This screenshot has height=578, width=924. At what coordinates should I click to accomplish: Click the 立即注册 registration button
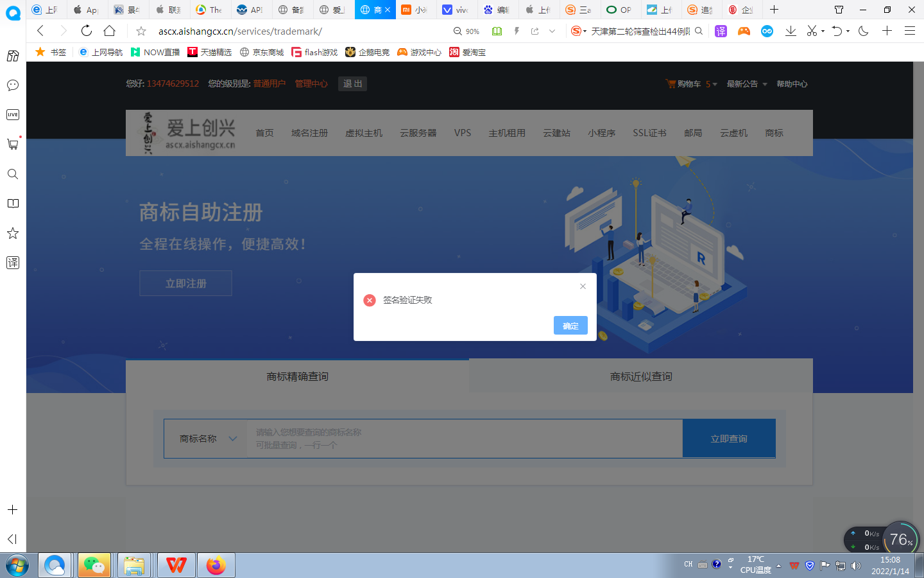pos(185,283)
